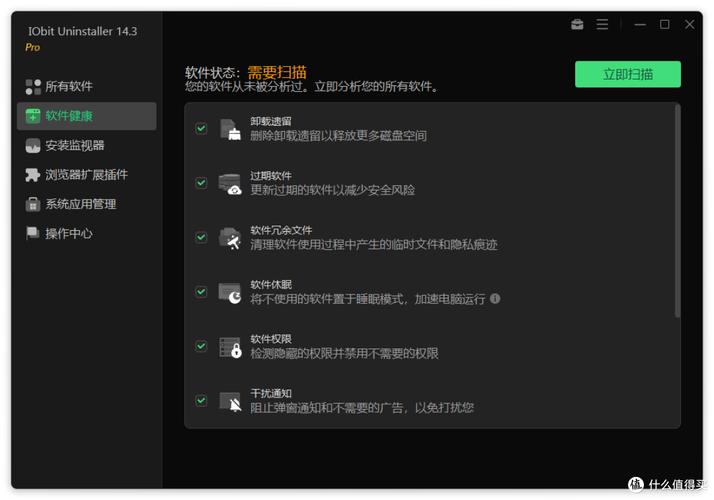Go to 安装监视器
The image size is (714, 500).
[x=87, y=146]
